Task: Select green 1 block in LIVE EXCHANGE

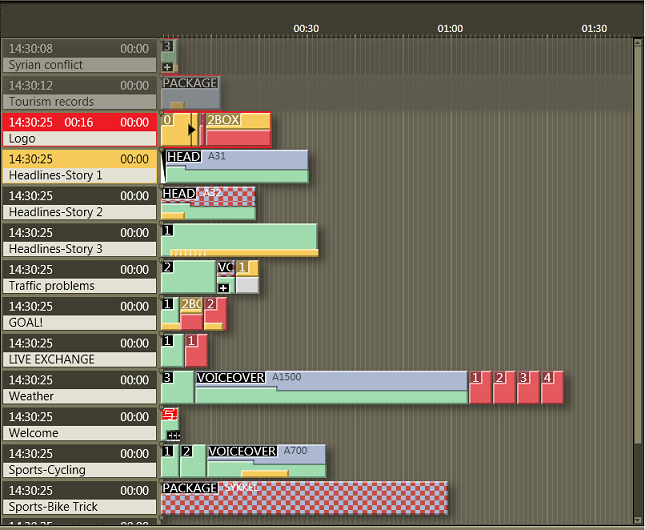Action: point(172,351)
